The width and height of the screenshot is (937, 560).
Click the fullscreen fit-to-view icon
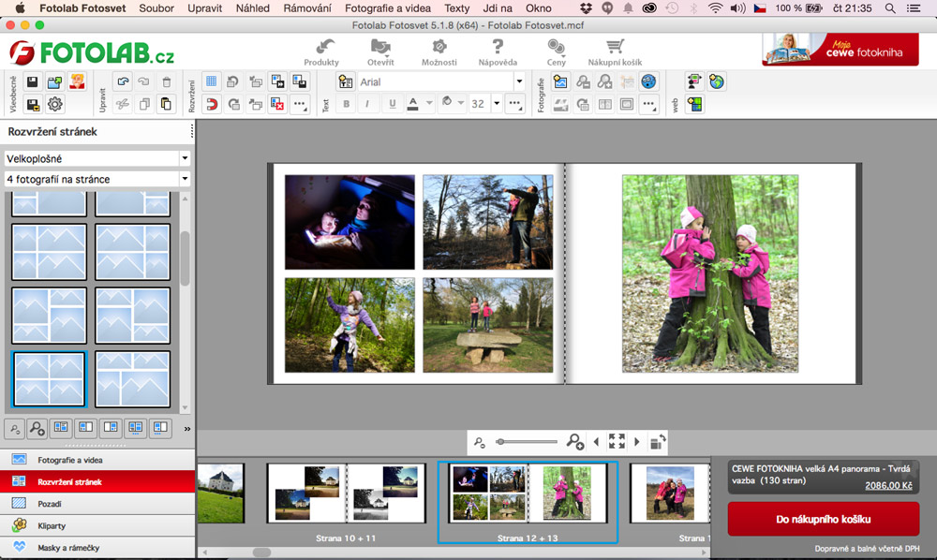tap(617, 441)
